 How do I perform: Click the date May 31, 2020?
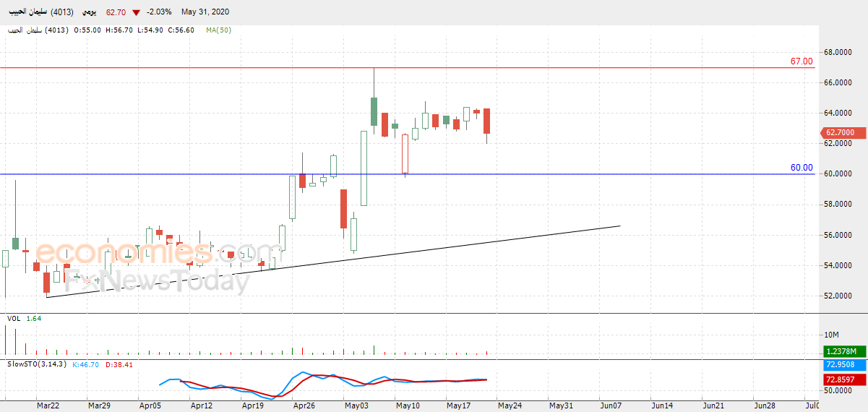tap(205, 12)
